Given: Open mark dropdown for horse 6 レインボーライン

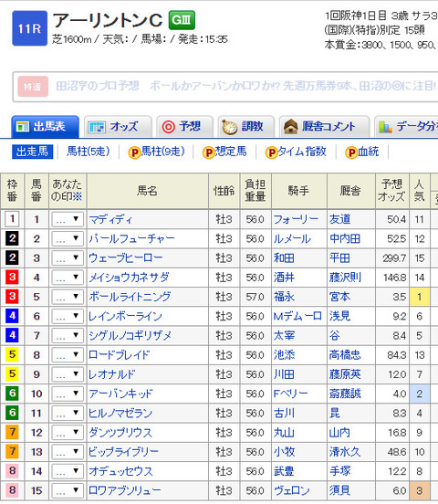Looking at the screenshot, I should point(68,316).
